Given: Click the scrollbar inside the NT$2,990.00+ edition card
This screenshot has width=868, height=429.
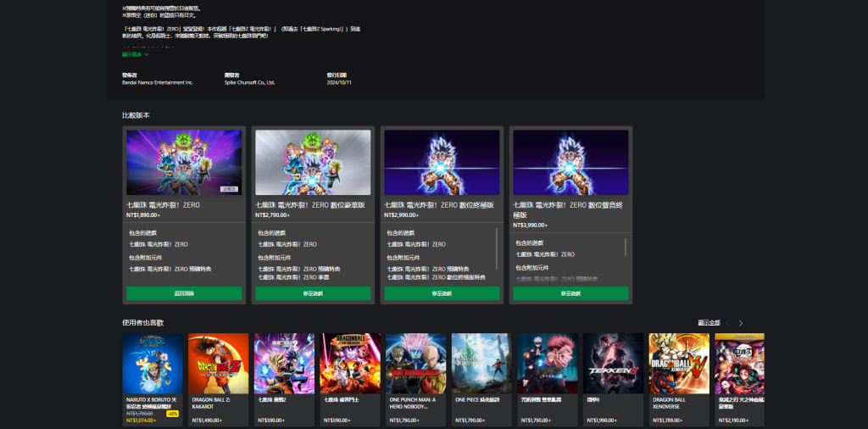Looking at the screenshot, I should click(x=497, y=248).
